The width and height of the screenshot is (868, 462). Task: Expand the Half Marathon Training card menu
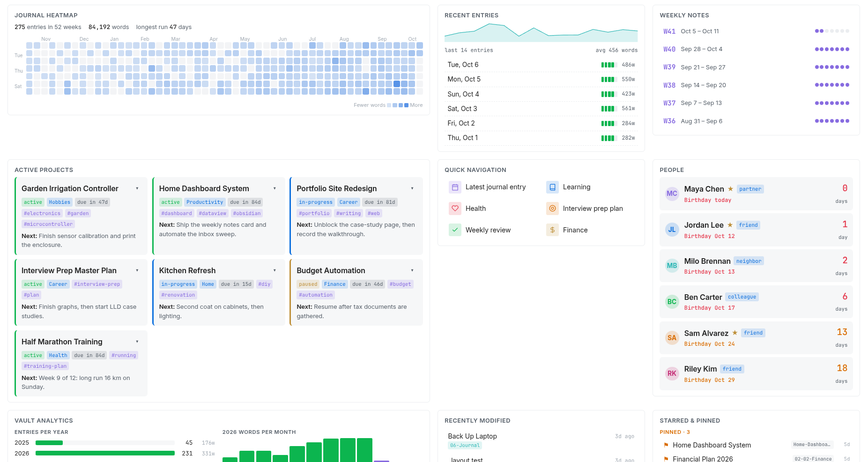[137, 342]
